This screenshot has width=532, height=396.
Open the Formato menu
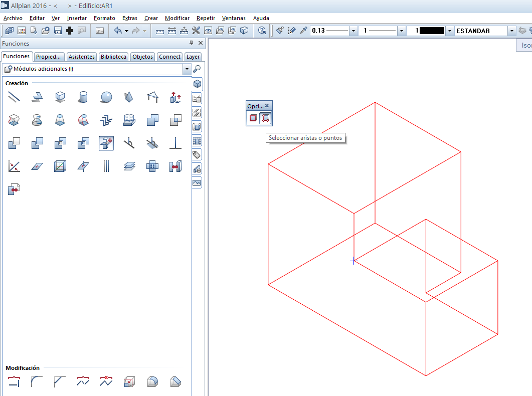click(104, 19)
